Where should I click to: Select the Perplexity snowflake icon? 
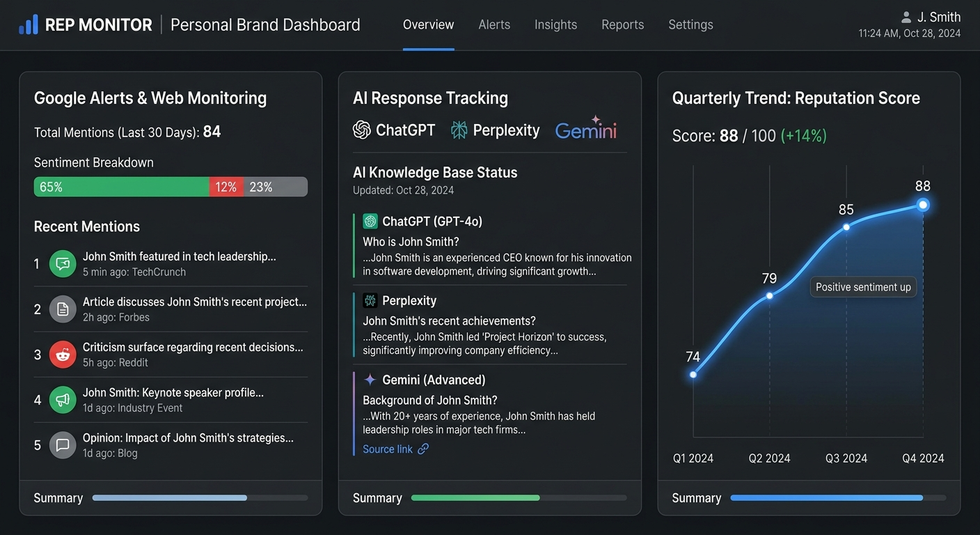[459, 130]
